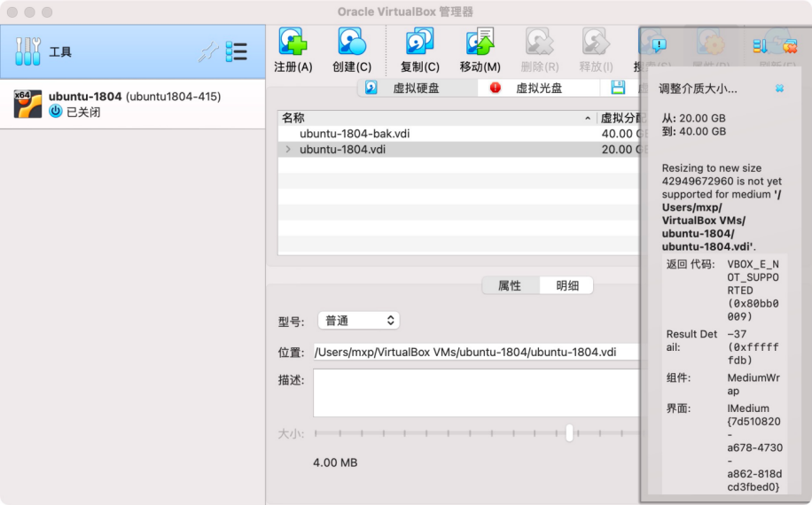Sort by the virtual size column header
Screen dimensions: 812x505
[x=620, y=118]
